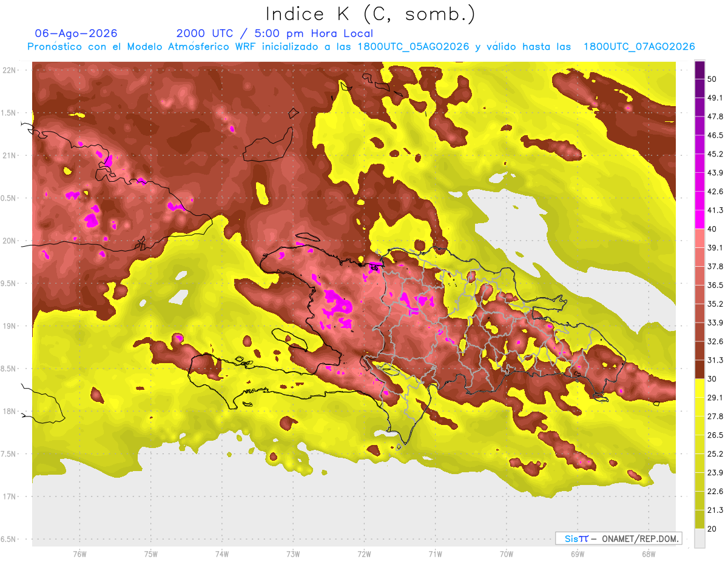The height and width of the screenshot is (562, 728).
Task: Click the 76W longitude tick label
Action: click(79, 554)
